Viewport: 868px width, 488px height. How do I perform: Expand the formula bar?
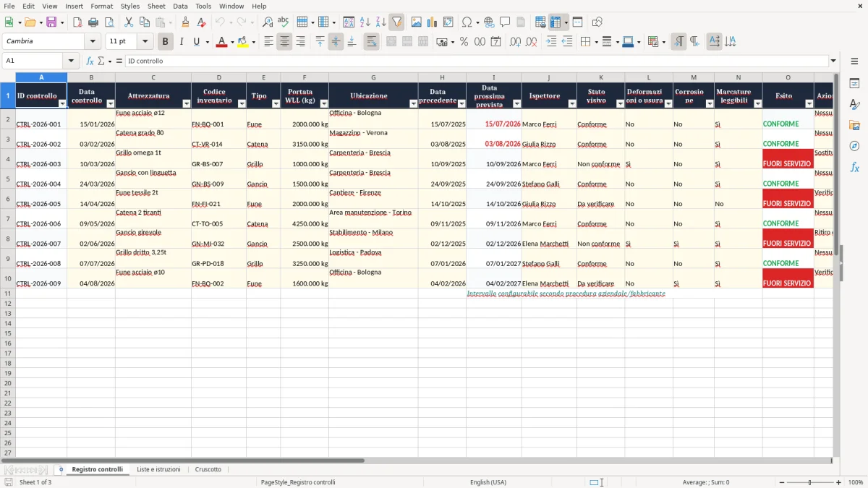coord(833,61)
